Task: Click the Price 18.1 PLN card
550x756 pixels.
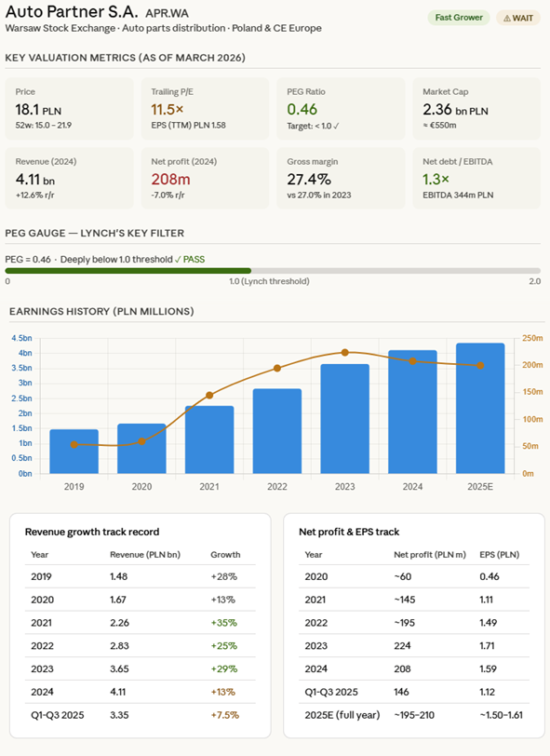Action: tap(69, 109)
